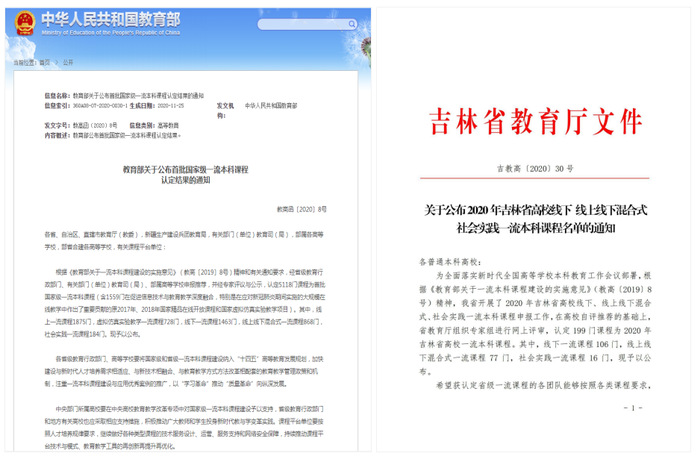Image resolution: width=699 pixels, height=462 pixels.
Task: Open the 公开 breadcrumb link
Action: [69, 62]
